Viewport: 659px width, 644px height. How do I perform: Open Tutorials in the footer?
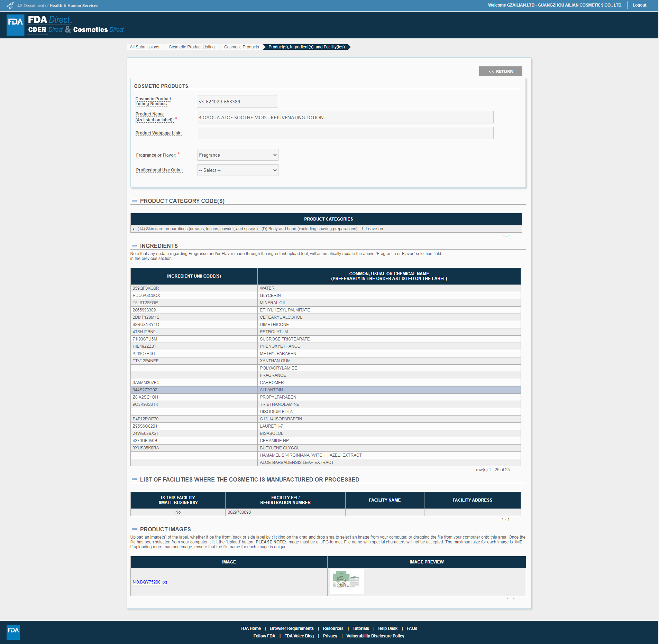click(360, 628)
